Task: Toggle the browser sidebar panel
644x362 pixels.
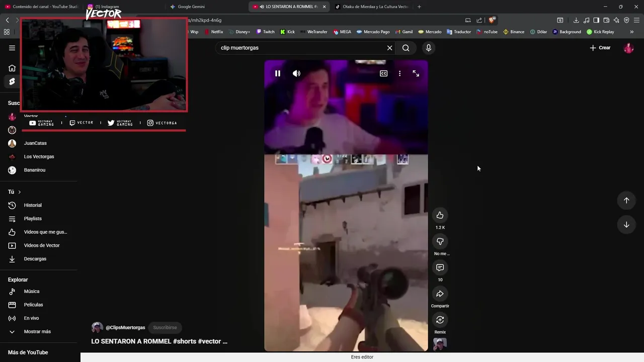Action: [596, 20]
